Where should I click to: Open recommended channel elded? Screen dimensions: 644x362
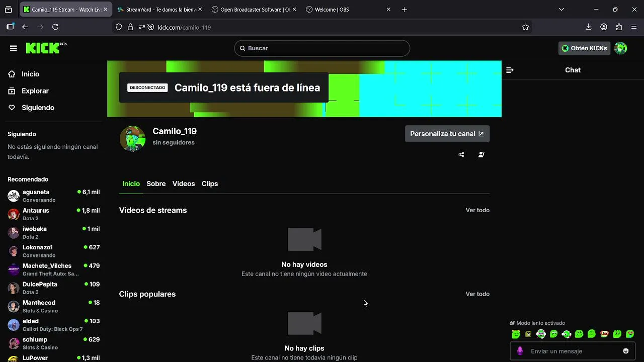point(53,325)
